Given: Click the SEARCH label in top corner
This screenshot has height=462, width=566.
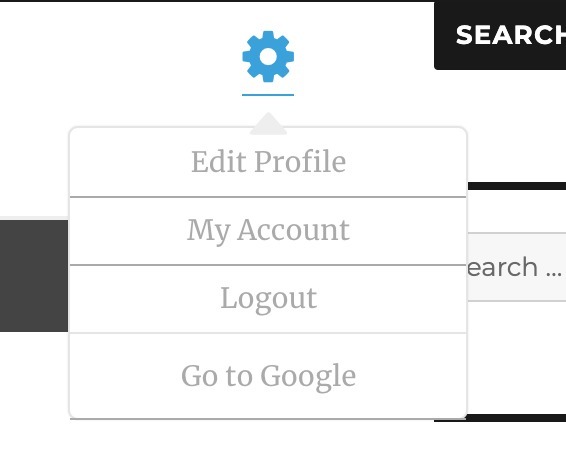Looking at the screenshot, I should (510, 35).
